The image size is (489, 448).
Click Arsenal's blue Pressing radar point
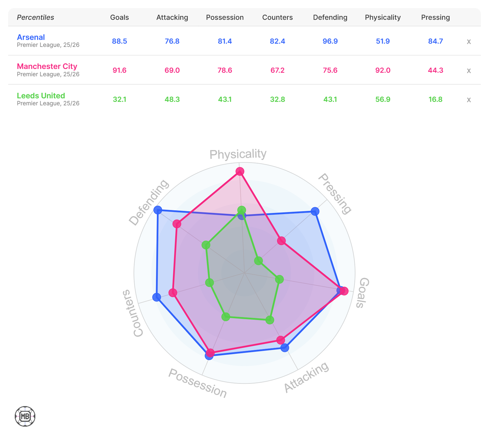click(315, 211)
